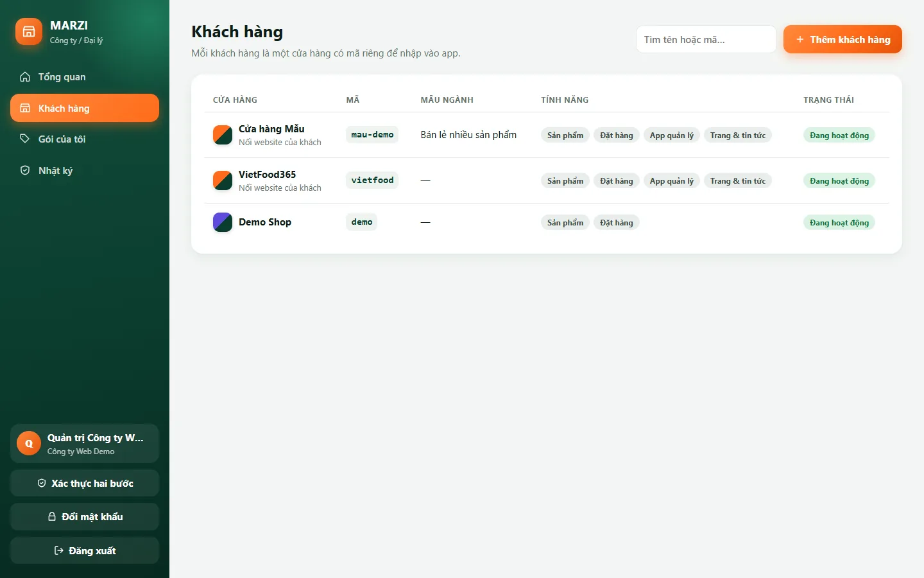Viewport: 924px width, 578px height.
Task: Click the Cửa hàng Mẫu store name
Action: coord(271,128)
